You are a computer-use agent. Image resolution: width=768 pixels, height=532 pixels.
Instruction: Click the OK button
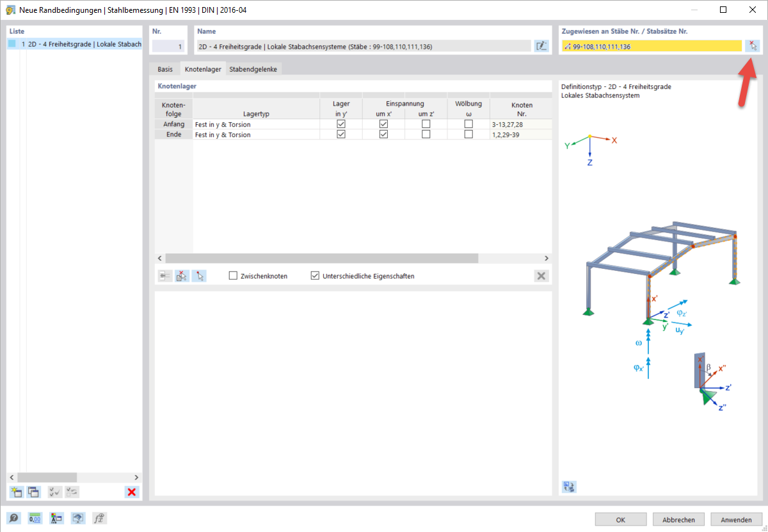coord(620,519)
